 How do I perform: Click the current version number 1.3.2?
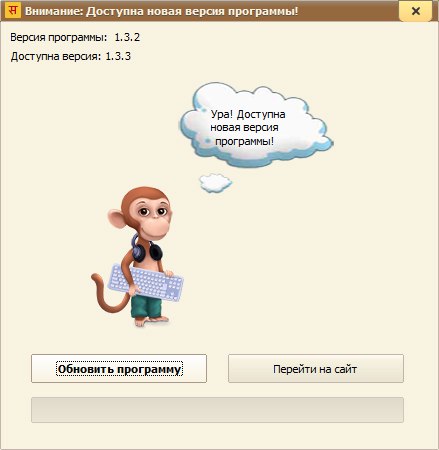(127, 37)
